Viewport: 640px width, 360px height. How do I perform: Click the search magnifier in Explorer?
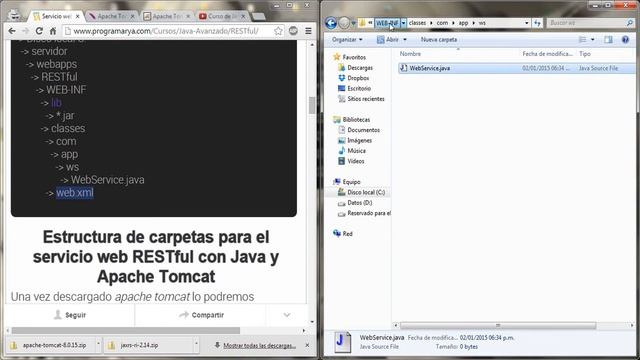point(630,23)
